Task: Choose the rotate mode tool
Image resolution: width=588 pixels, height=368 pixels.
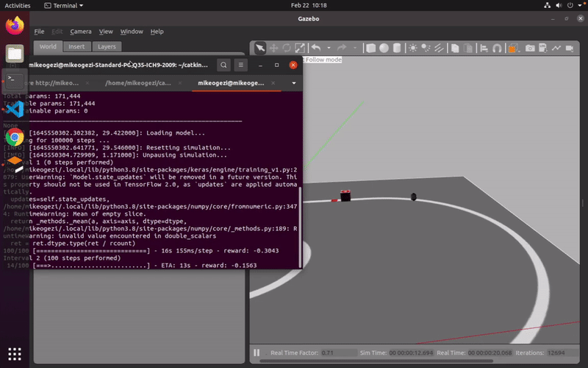Action: pyautogui.click(x=287, y=48)
